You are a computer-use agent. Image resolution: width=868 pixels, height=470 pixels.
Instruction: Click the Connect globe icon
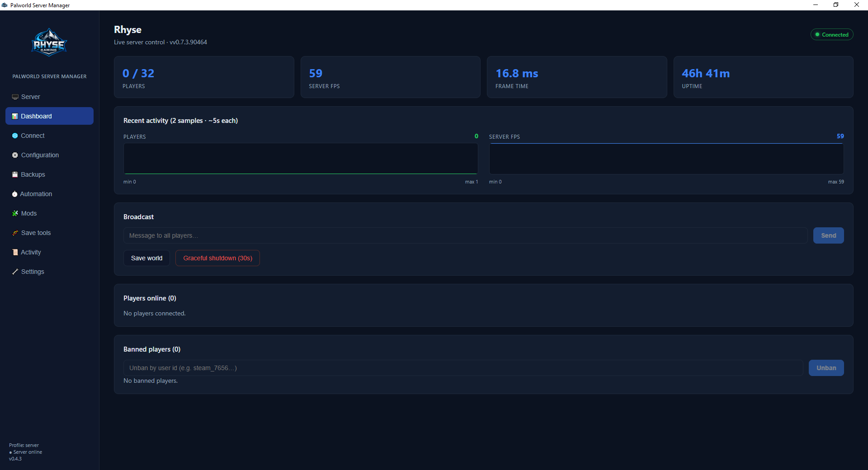click(x=15, y=136)
